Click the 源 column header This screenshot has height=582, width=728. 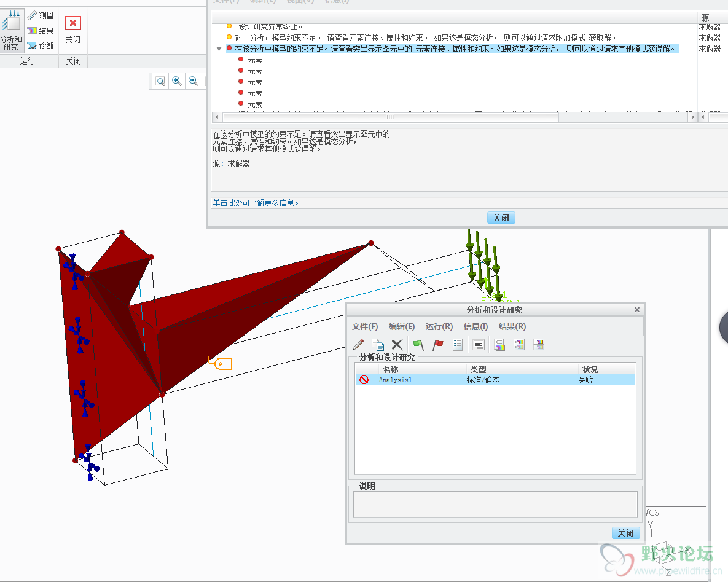pos(705,18)
